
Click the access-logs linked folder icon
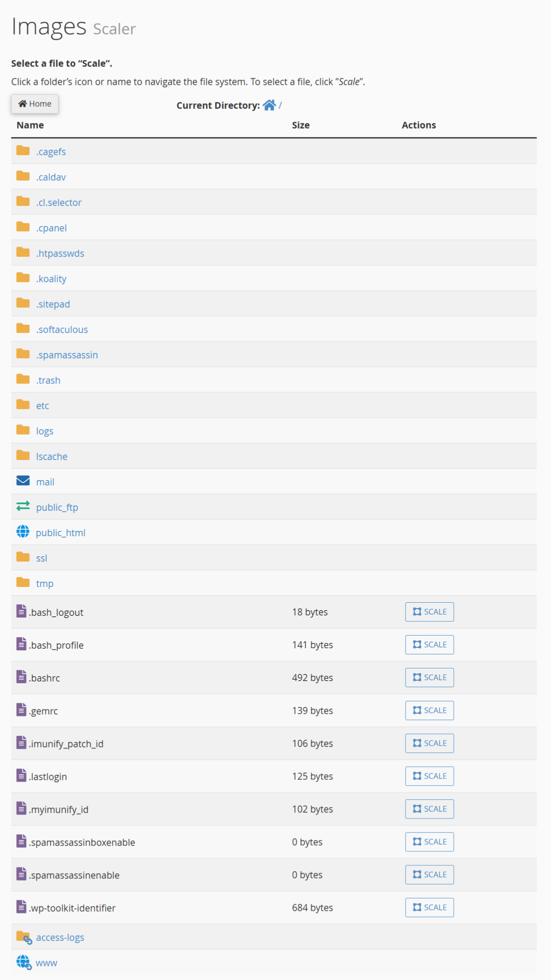tap(24, 938)
